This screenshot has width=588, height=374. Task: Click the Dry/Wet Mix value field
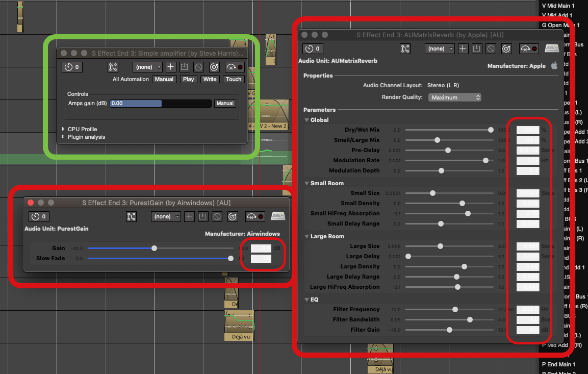pos(527,130)
